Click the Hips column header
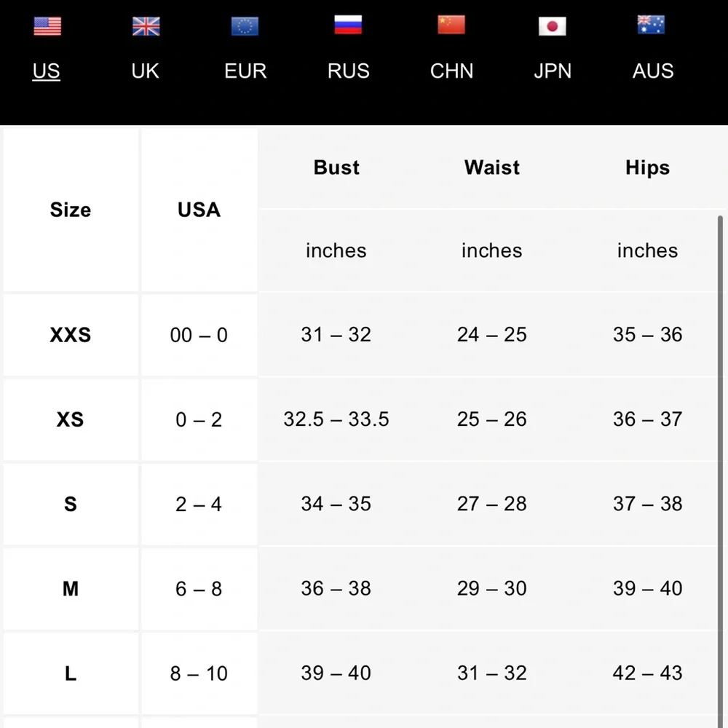This screenshot has width=728, height=728. pos(647,167)
